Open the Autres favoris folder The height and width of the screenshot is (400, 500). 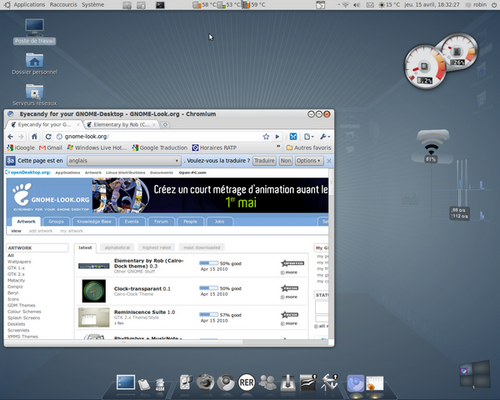[x=309, y=148]
